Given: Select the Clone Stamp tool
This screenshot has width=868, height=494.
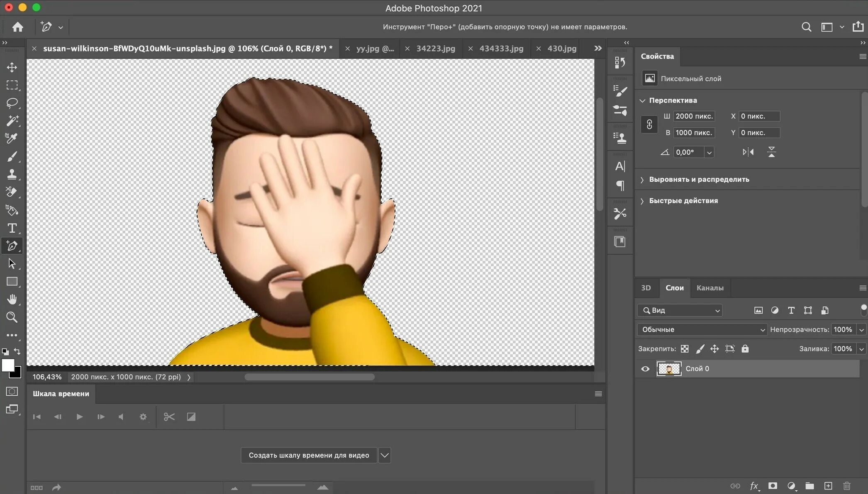Looking at the screenshot, I should [12, 174].
